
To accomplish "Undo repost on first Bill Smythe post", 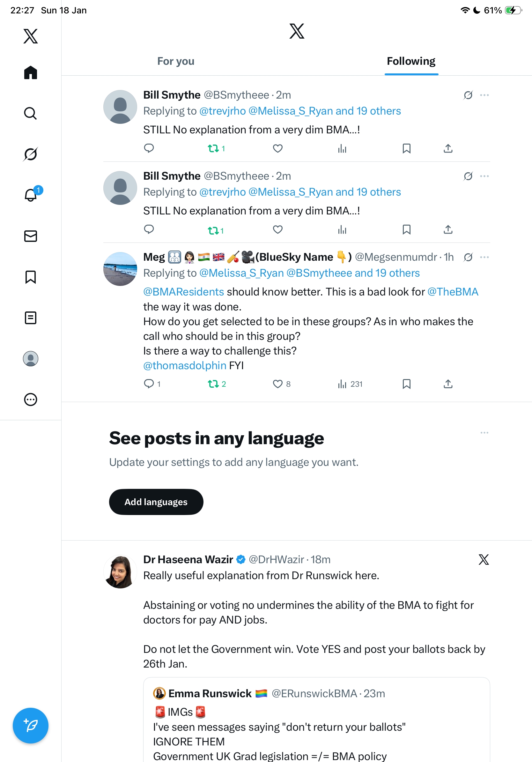I will click(213, 148).
